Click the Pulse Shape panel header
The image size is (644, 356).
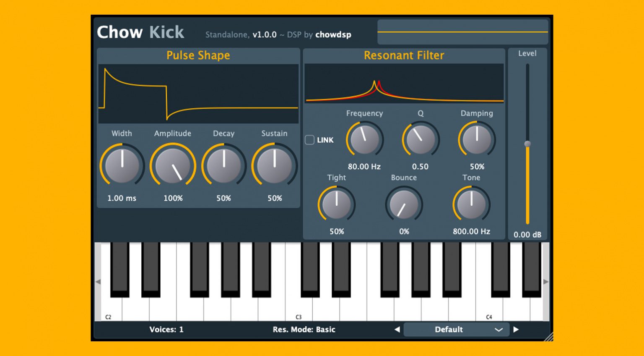tap(198, 55)
